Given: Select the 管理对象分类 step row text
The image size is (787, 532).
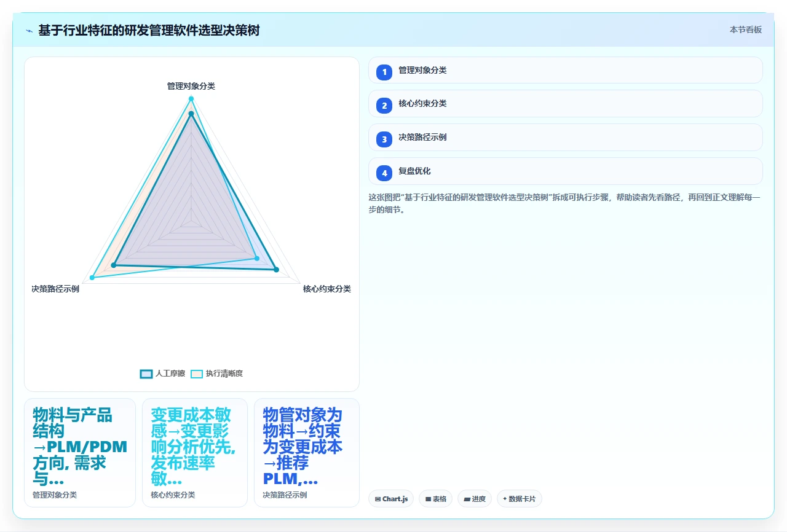Looking at the screenshot, I should [422, 70].
